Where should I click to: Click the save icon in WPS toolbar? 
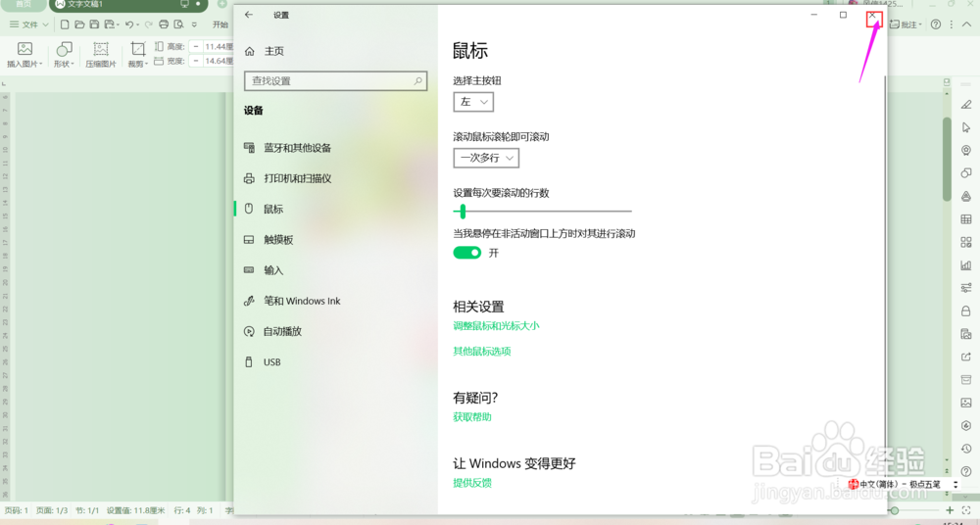[94, 24]
